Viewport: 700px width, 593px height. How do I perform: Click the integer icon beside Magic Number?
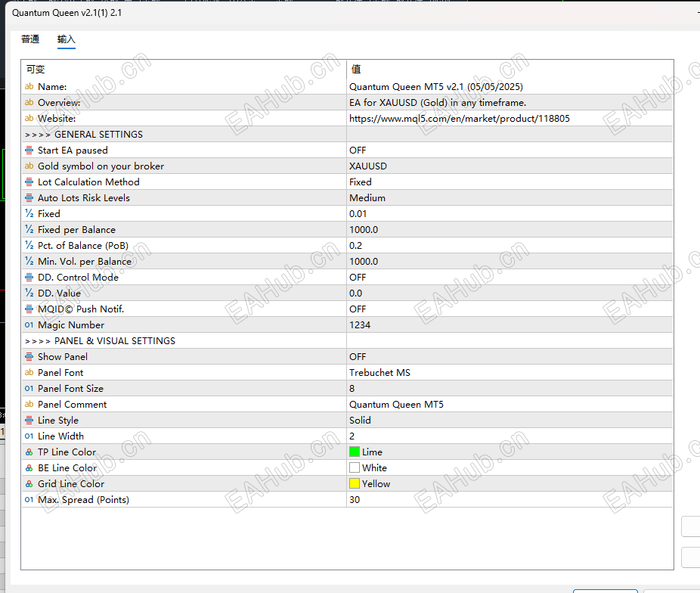29,324
